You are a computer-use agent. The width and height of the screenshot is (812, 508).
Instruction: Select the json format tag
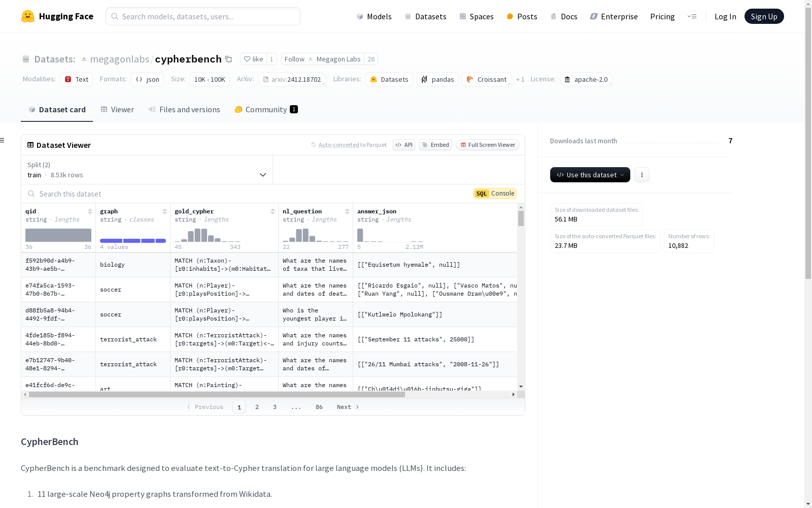[x=148, y=79]
